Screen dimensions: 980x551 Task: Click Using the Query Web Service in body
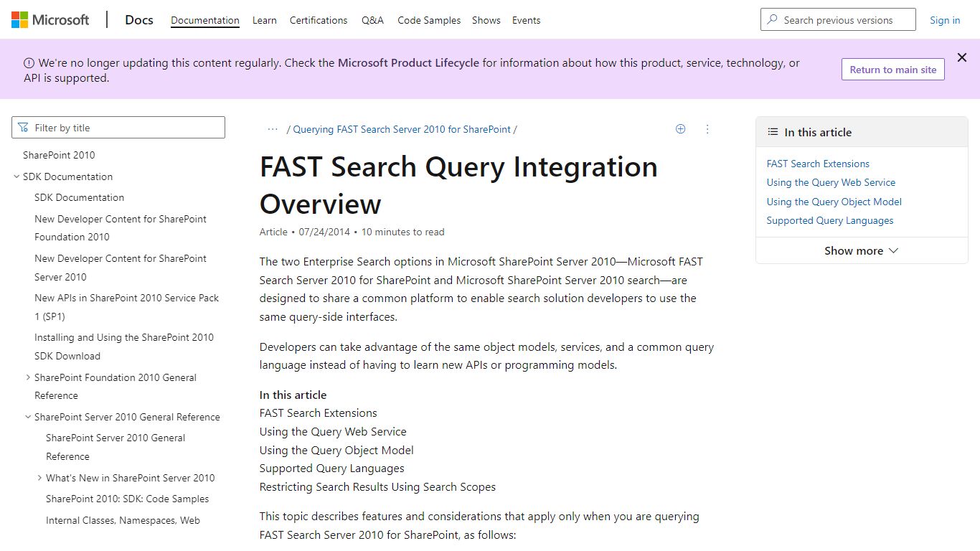(x=333, y=432)
